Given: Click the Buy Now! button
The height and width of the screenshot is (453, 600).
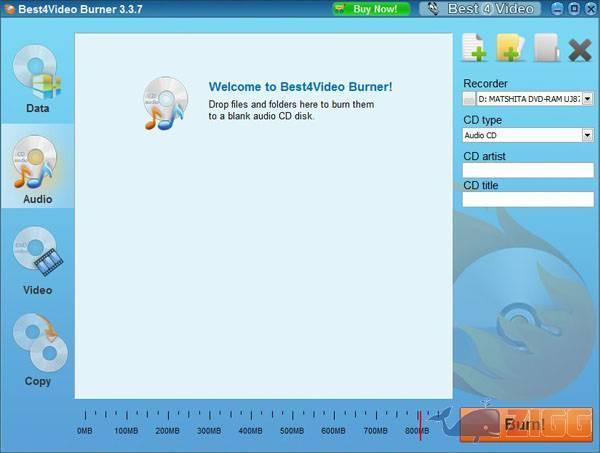Looking at the screenshot, I should pos(371,9).
